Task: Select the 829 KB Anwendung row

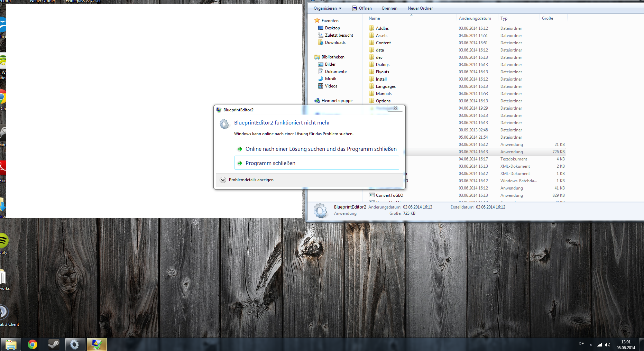Action: coord(467,195)
